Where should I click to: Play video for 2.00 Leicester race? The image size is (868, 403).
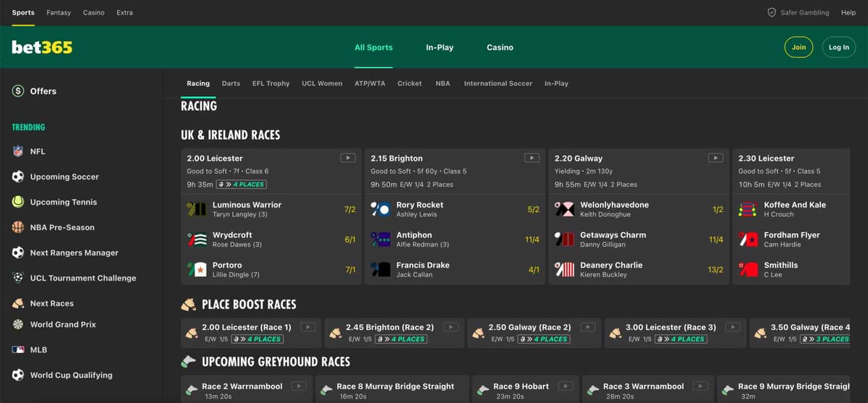347,158
